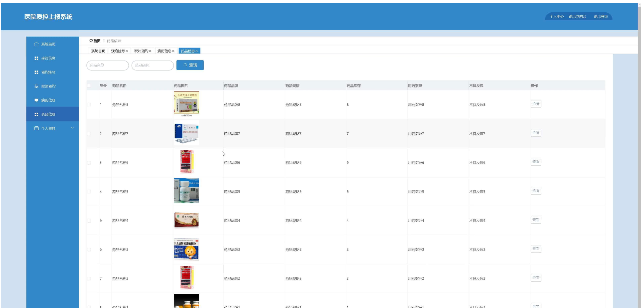Click 退出登录 to log out
The height and width of the screenshot is (308, 644).
601,17
